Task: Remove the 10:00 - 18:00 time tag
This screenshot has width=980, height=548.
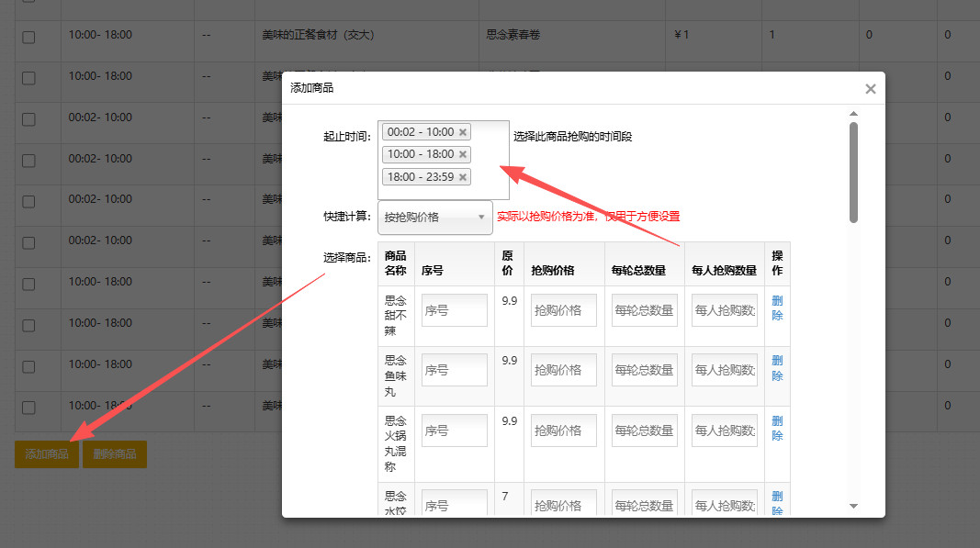Action: click(463, 154)
